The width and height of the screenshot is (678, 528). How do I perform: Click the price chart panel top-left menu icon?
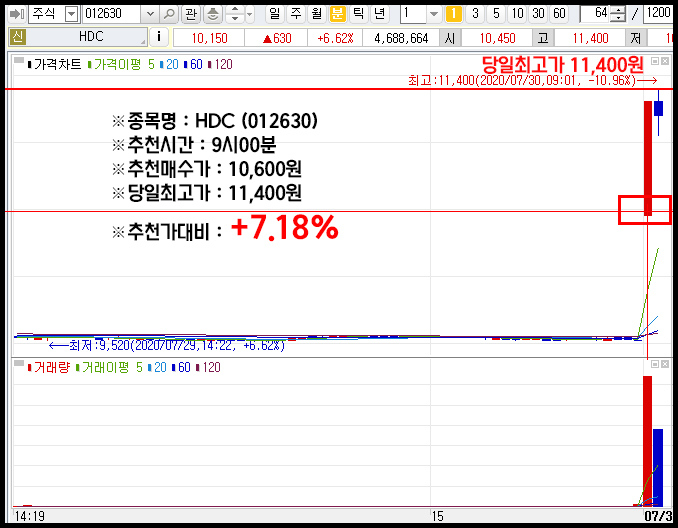click(x=19, y=61)
